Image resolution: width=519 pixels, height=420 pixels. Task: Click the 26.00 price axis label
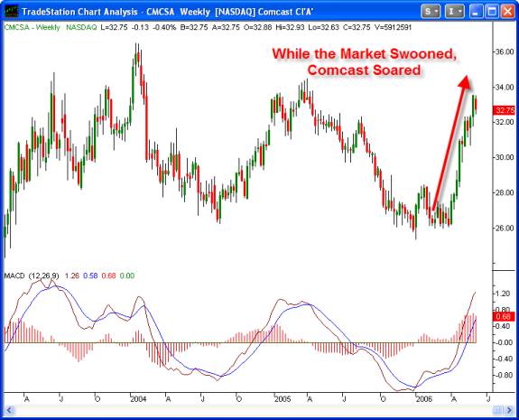505,228
